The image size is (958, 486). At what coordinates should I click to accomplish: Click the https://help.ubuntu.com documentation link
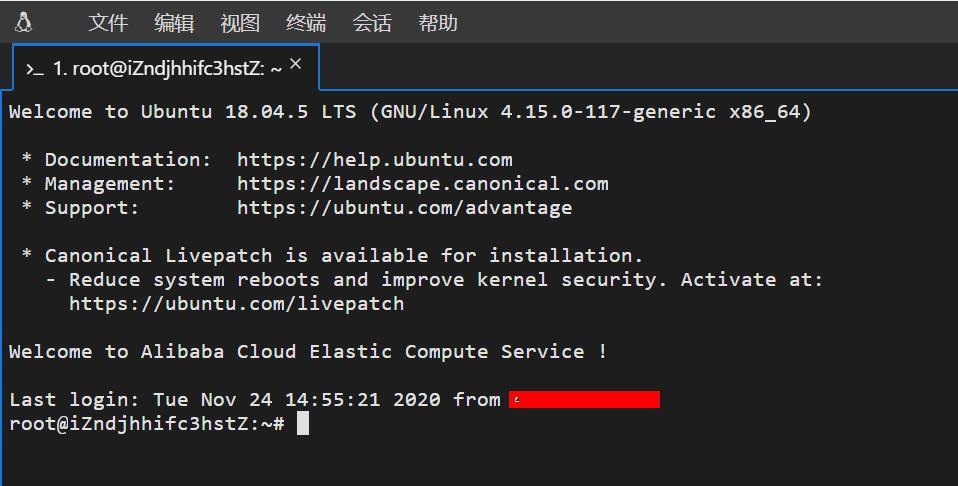(x=374, y=160)
